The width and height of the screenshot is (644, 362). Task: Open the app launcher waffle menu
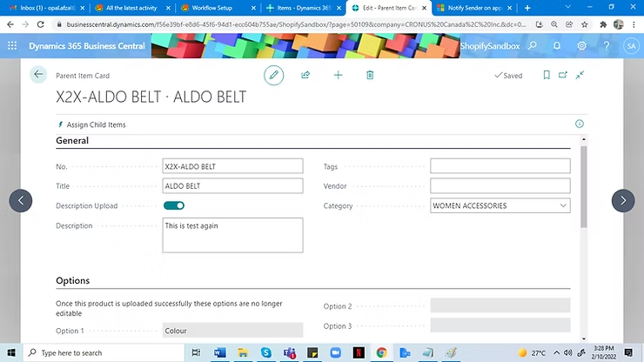12,45
